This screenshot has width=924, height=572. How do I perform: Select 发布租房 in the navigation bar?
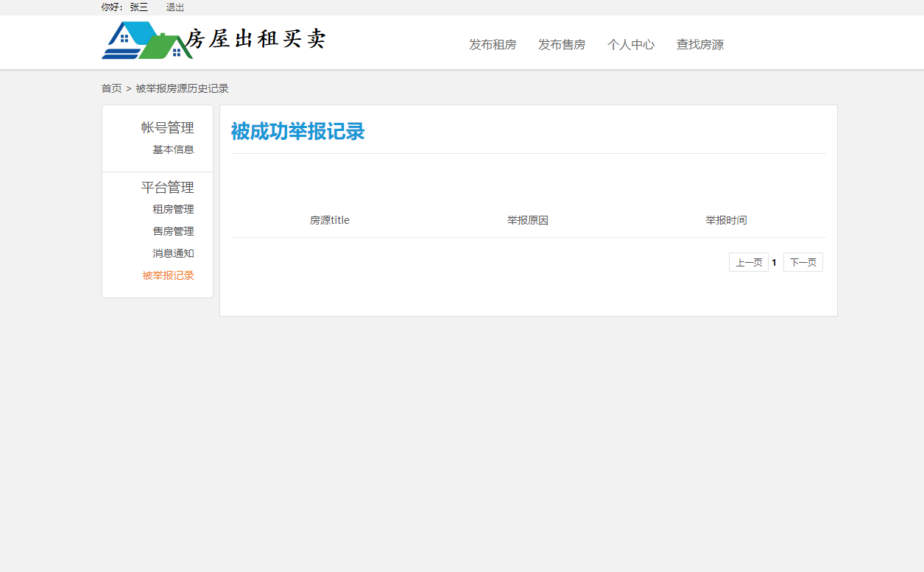coord(493,44)
